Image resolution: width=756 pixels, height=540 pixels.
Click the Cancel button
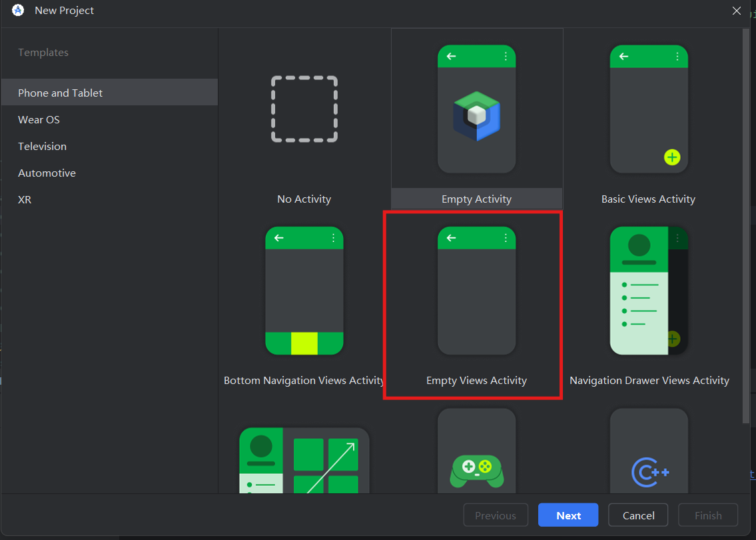(x=638, y=515)
